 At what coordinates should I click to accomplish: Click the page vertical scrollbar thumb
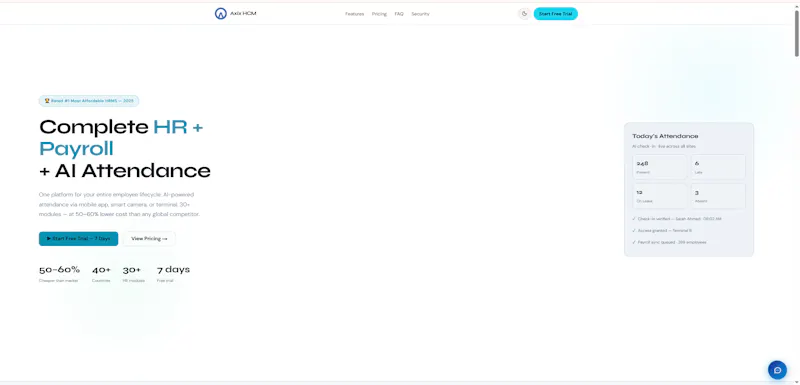point(796,33)
